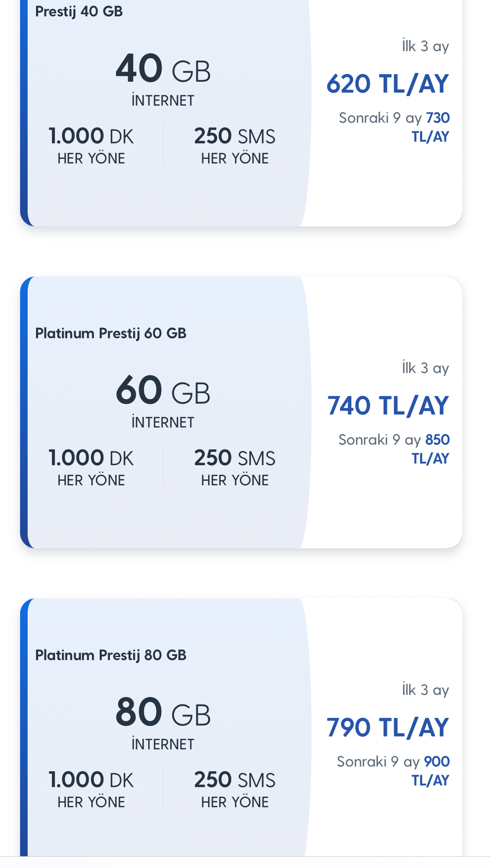The image size is (490, 868).
Task: Select the 80 GB internet allowance
Action: point(163,723)
